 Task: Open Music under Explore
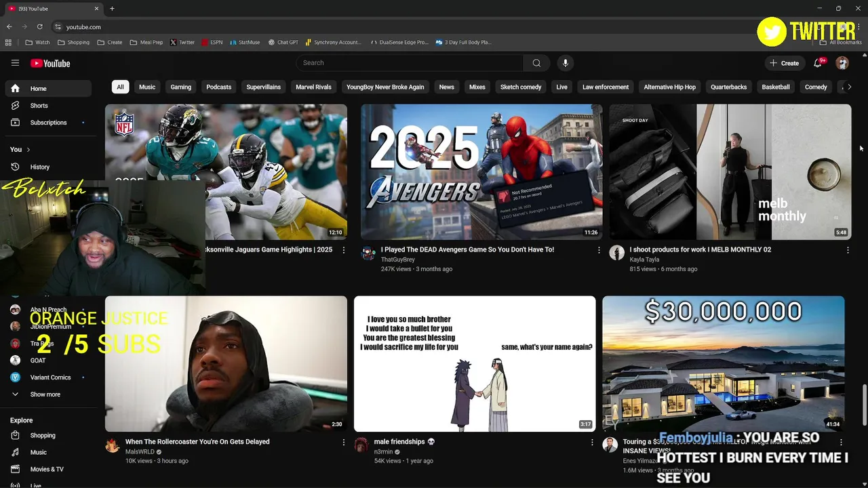pos(47,452)
